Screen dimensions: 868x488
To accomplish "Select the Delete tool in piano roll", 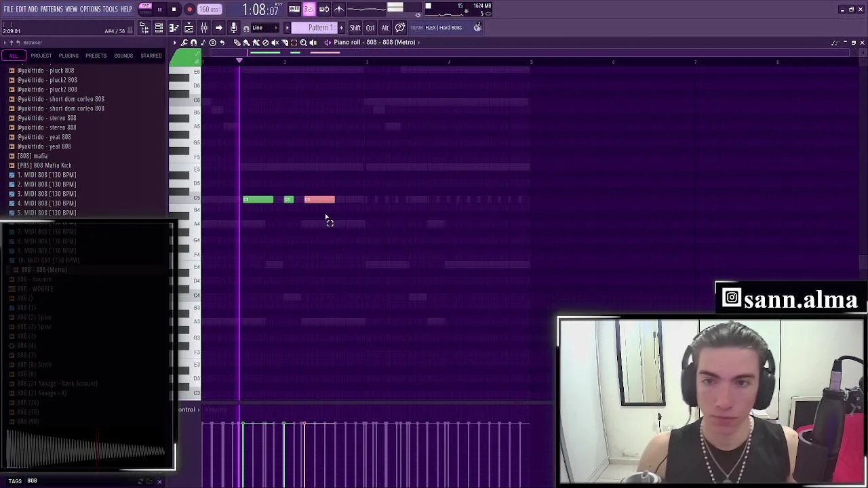I will (266, 42).
